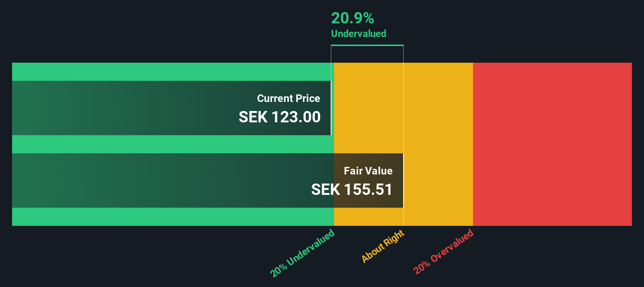The width and height of the screenshot is (644, 287).
Task: Click the yellow zone right of Fair Value line
Action: point(438,143)
